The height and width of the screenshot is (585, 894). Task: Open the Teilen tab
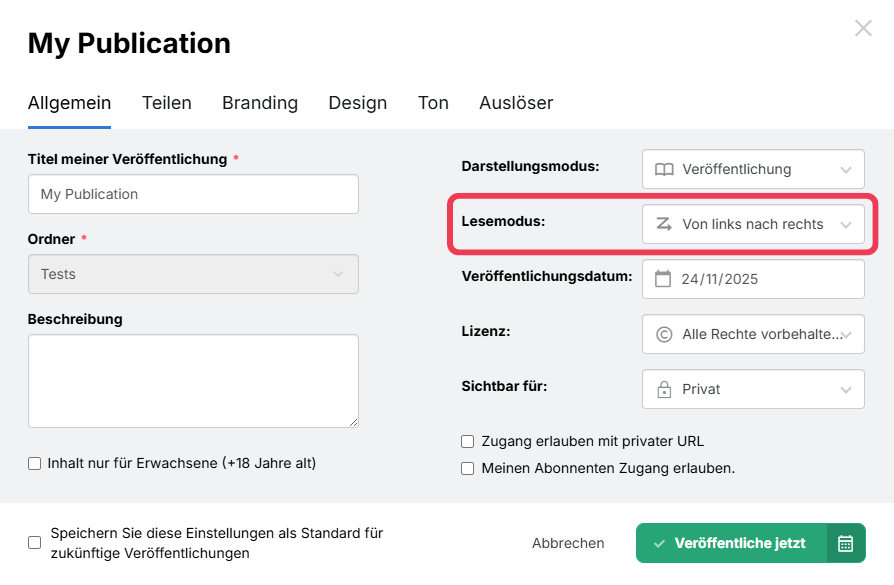[166, 103]
